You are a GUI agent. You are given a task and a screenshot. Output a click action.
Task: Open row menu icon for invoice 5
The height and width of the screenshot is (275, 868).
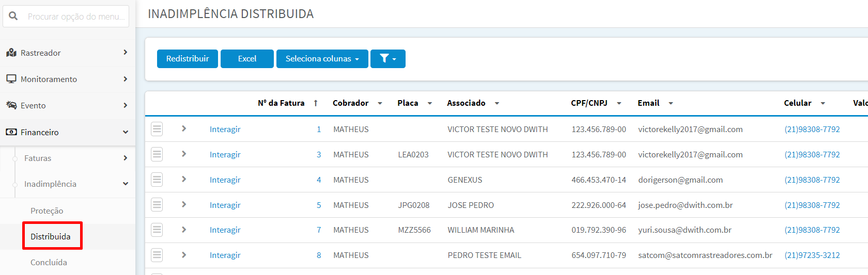157,205
